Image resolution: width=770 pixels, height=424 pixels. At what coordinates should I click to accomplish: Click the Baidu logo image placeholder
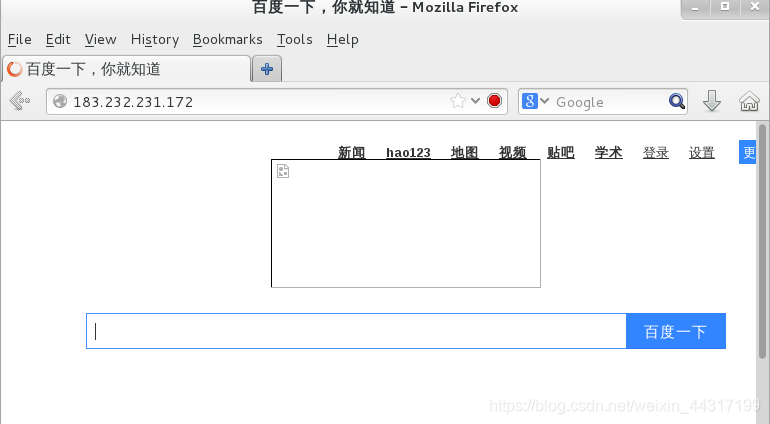coord(406,224)
